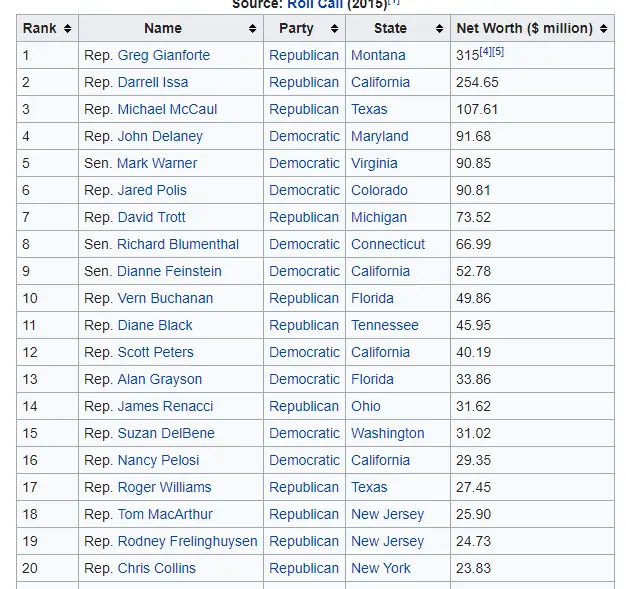Open the Tennessee state link
The image size is (626, 589).
click(385, 325)
